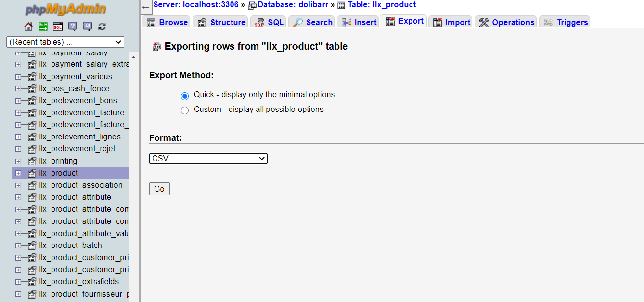Click table icon beside llx_product_batch
The height and width of the screenshot is (302, 644).
click(32, 246)
